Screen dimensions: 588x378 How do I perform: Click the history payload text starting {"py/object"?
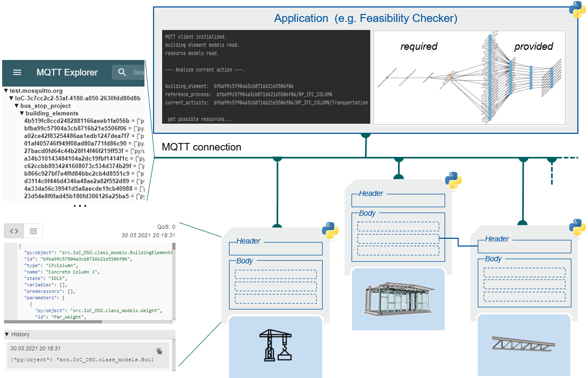click(82, 360)
